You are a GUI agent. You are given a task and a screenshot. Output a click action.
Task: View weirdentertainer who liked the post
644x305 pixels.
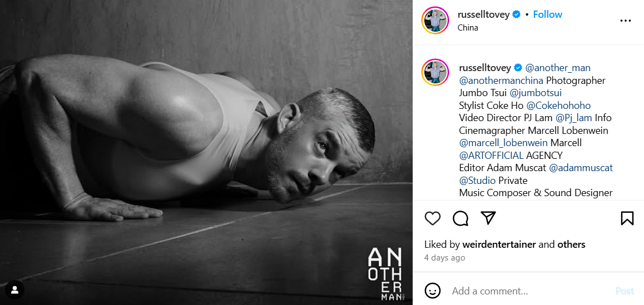pyautogui.click(x=499, y=244)
